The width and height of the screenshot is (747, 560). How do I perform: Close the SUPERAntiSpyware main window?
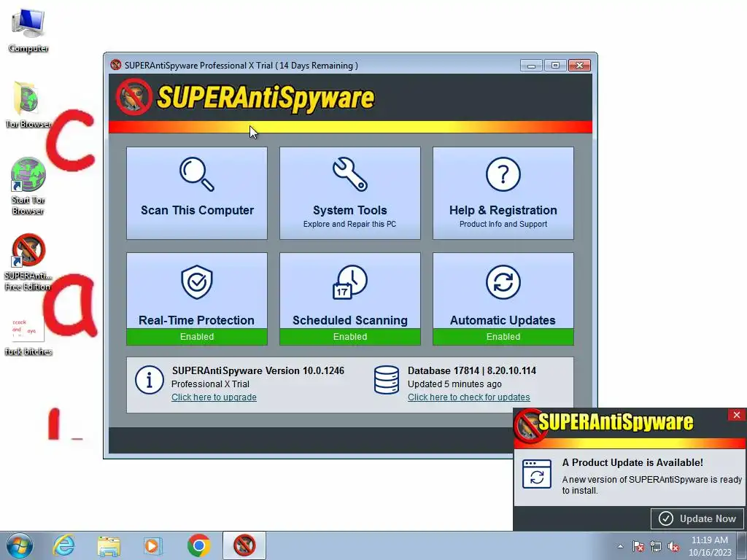579,65
